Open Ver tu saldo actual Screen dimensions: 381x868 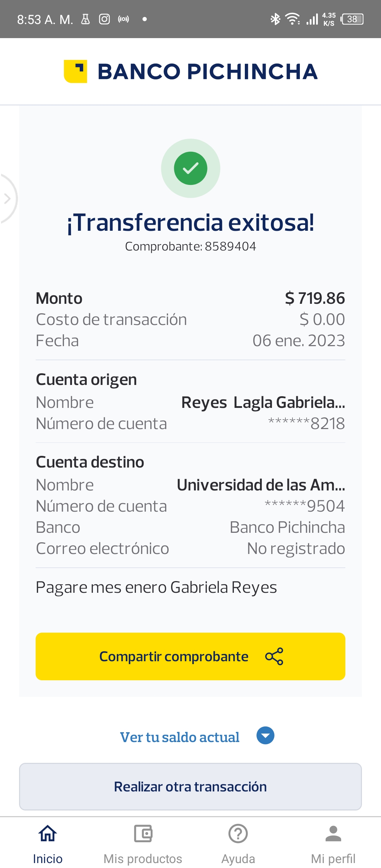(x=180, y=737)
